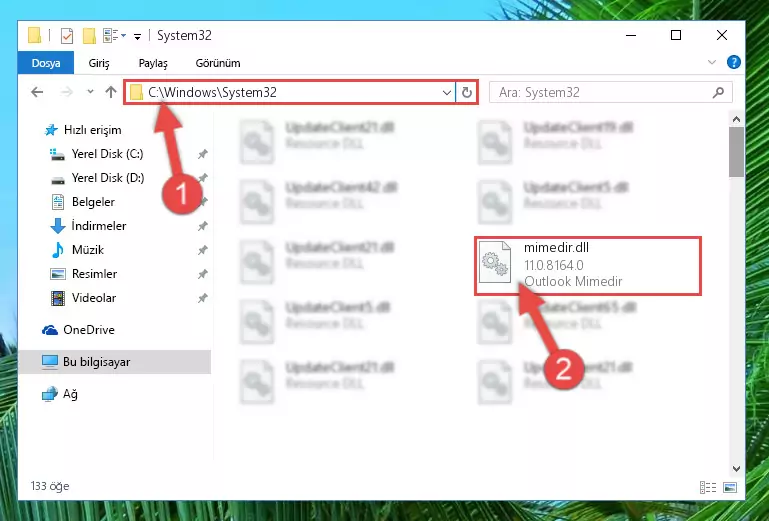
Task: Switch to the Giriş tab
Action: [99, 63]
